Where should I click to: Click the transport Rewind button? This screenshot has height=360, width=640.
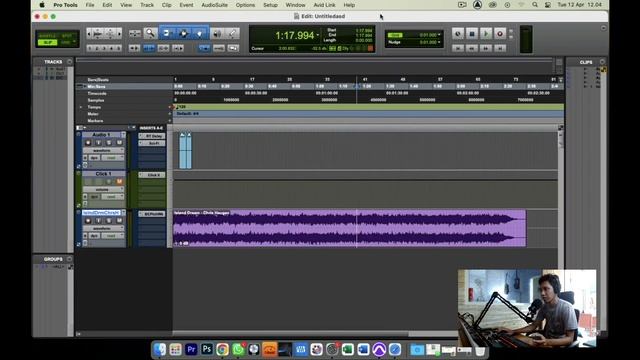pos(472,48)
